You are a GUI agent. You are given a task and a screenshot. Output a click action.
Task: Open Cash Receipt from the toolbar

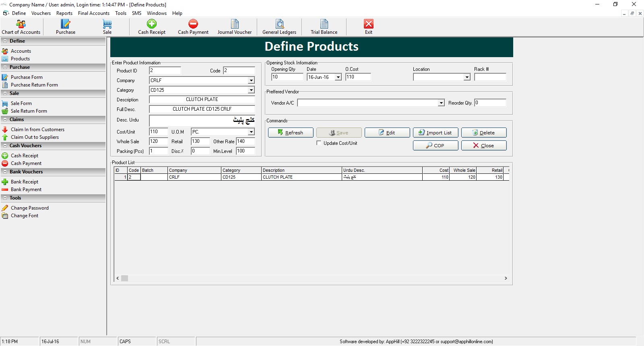pyautogui.click(x=152, y=27)
